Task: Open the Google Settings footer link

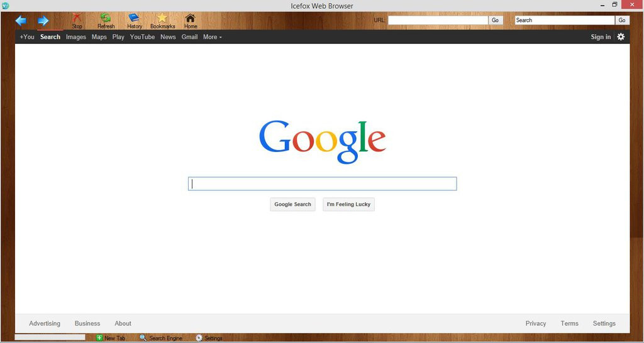Action: click(x=604, y=324)
